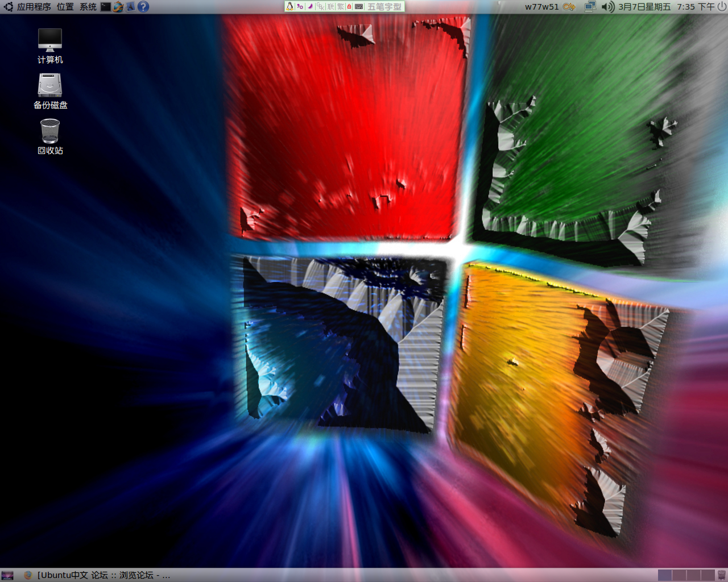The width and height of the screenshot is (728, 582).
Task: Open the pushpin launcher beside the help icon
Action: click(131, 7)
